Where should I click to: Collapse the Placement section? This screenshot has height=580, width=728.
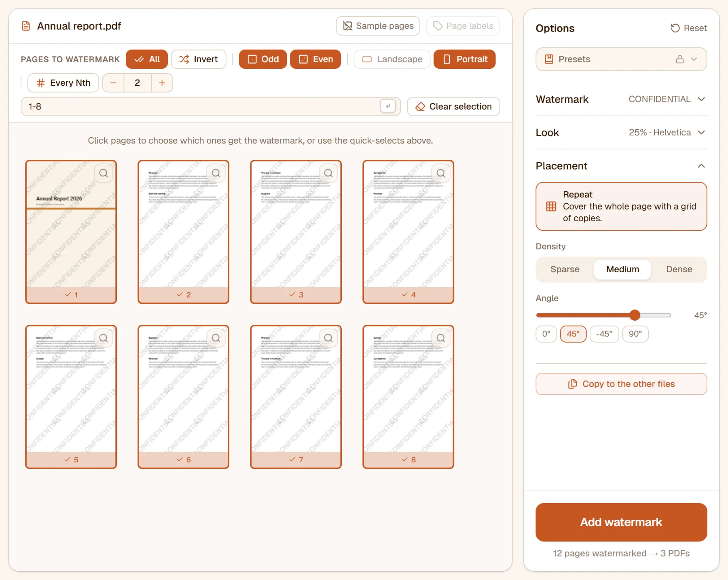pyautogui.click(x=621, y=166)
